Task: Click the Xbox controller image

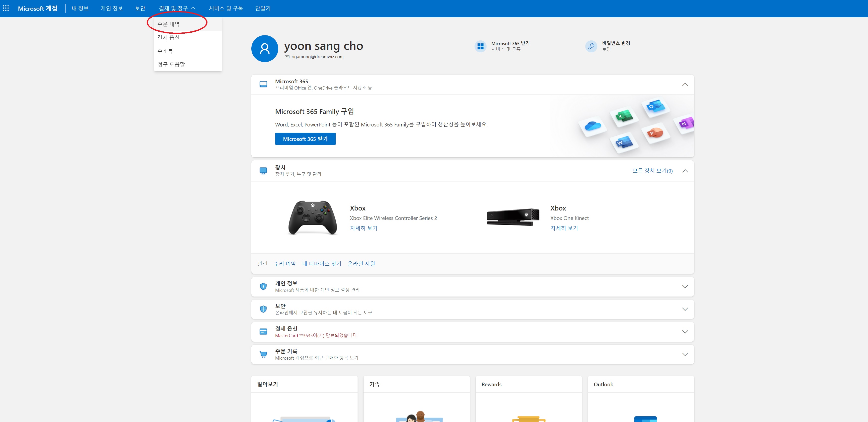Action: coord(312,217)
